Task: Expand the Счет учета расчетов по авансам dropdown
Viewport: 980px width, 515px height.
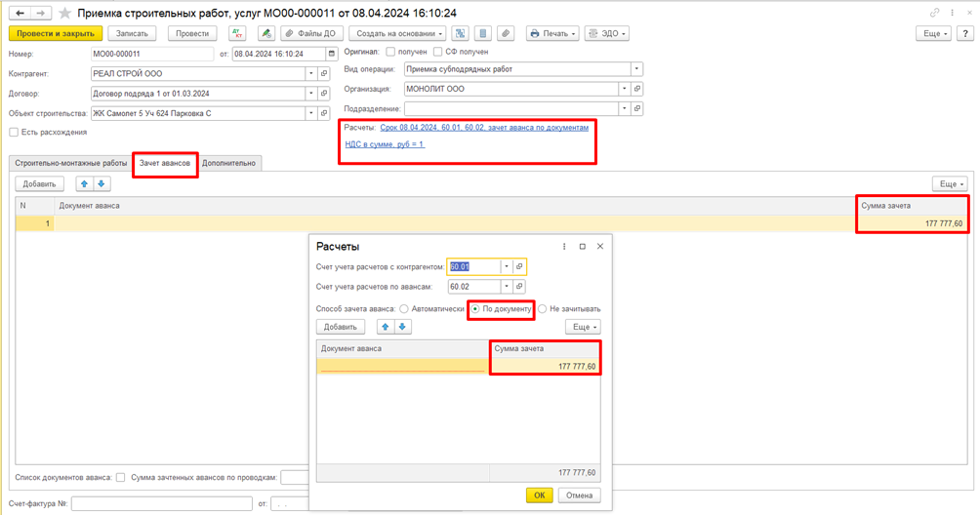Action: point(506,287)
